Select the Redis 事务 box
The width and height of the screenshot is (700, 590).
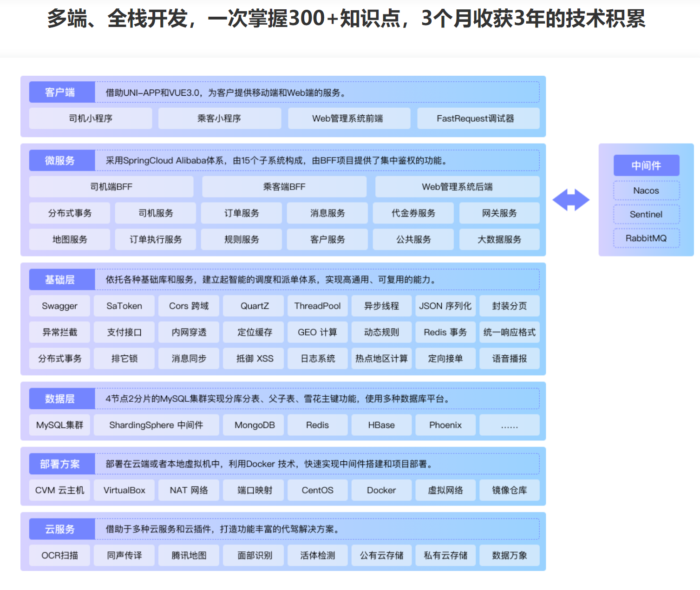point(445,332)
